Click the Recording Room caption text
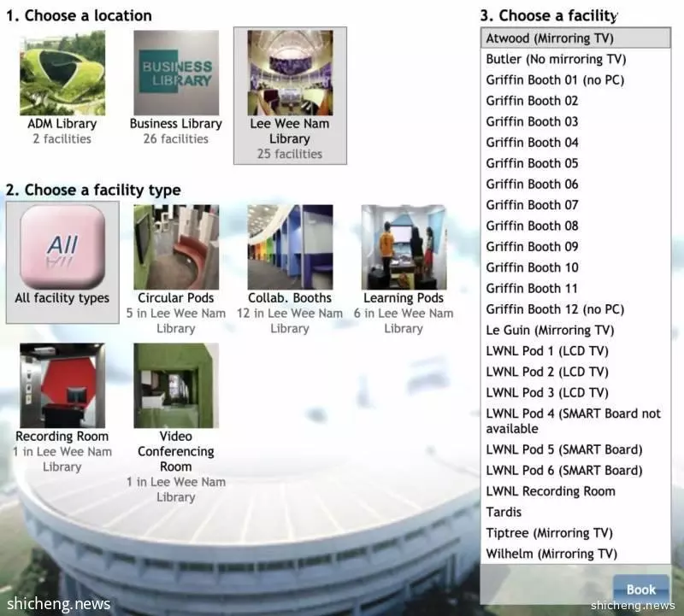The width and height of the screenshot is (684, 616). coord(62,437)
